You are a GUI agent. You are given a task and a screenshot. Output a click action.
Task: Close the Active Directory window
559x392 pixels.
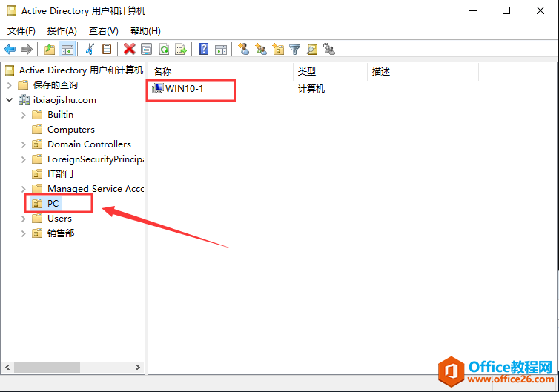(540, 10)
